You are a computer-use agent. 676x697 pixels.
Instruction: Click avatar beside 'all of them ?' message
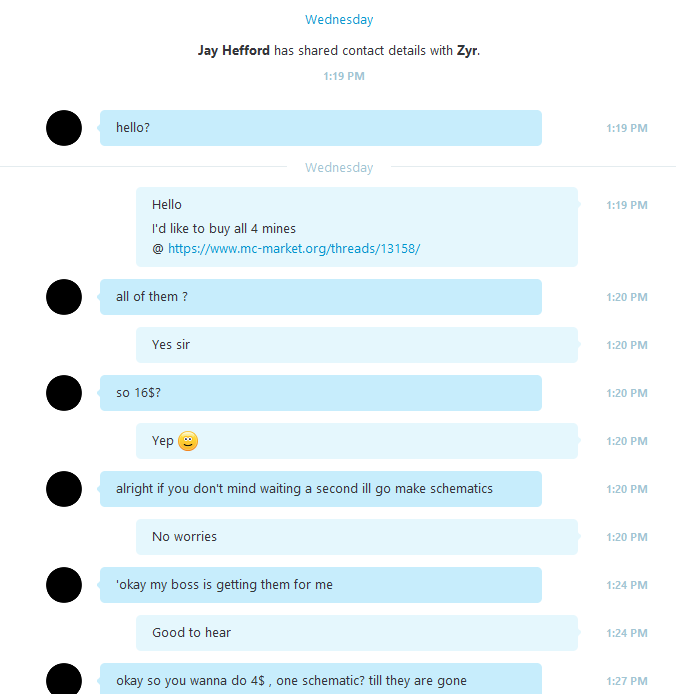(64, 297)
